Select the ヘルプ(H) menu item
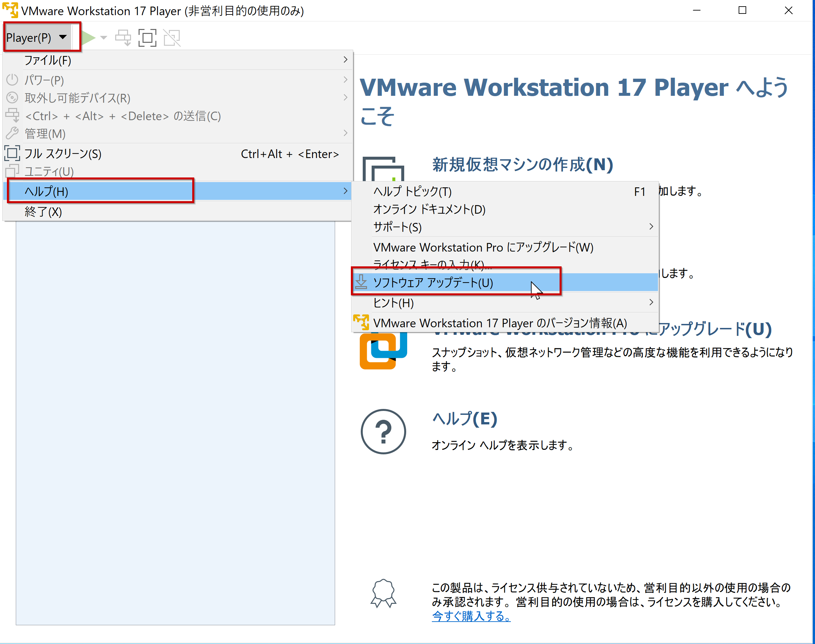 (177, 191)
